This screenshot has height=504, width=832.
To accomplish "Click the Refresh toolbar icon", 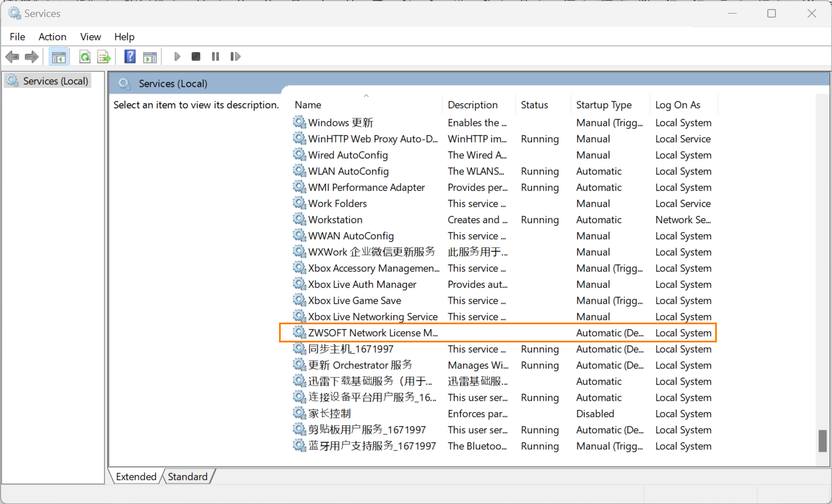I will (85, 57).
